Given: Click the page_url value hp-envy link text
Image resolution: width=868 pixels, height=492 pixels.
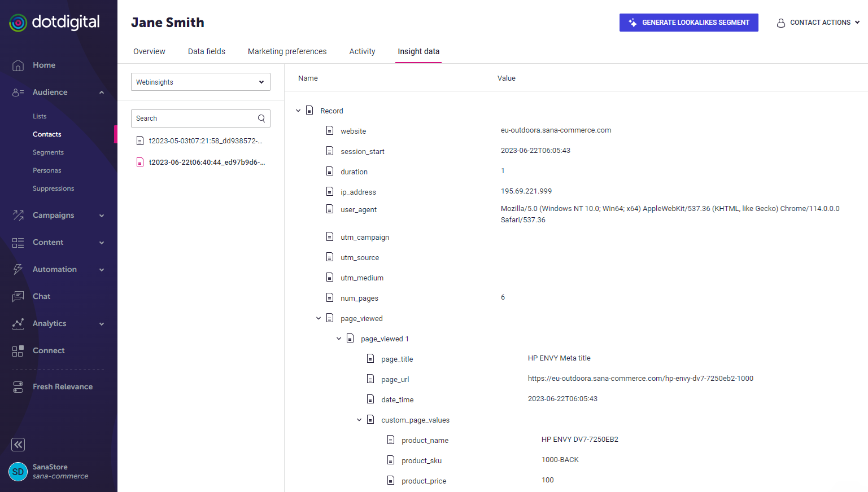Looking at the screenshot, I should coord(640,379).
